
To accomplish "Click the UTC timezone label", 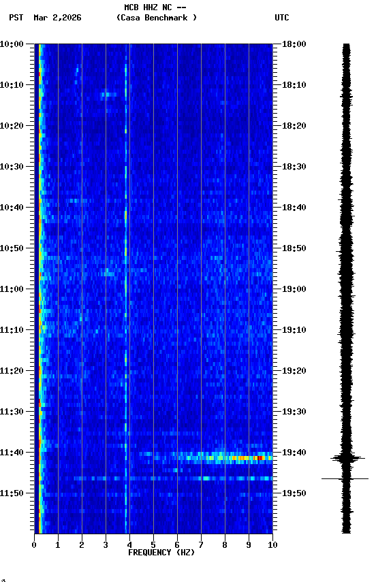I will (282, 18).
